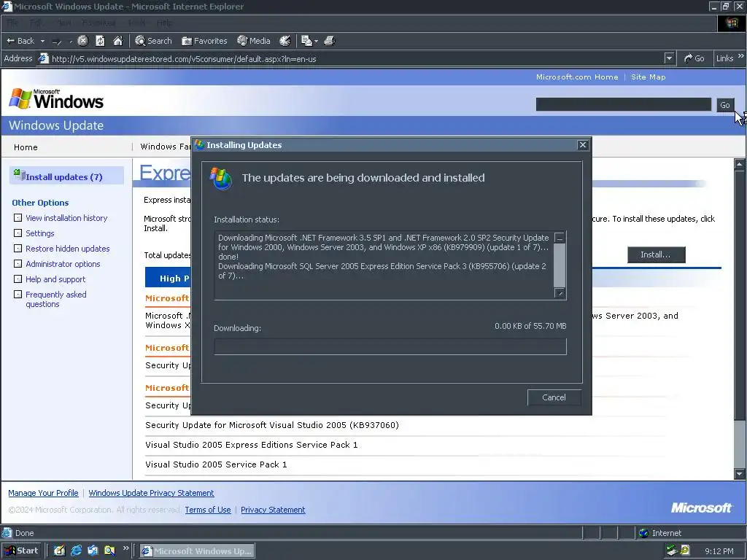Image resolution: width=747 pixels, height=560 pixels.
Task: Click the clock showing 9:12 PM
Action: click(719, 551)
